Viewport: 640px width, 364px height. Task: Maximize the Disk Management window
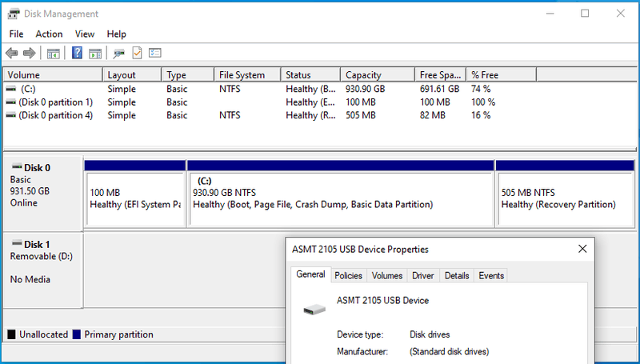(x=585, y=14)
